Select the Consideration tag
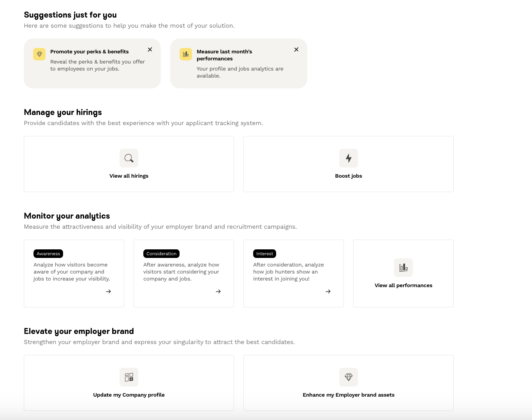532x420 pixels. [x=161, y=254]
